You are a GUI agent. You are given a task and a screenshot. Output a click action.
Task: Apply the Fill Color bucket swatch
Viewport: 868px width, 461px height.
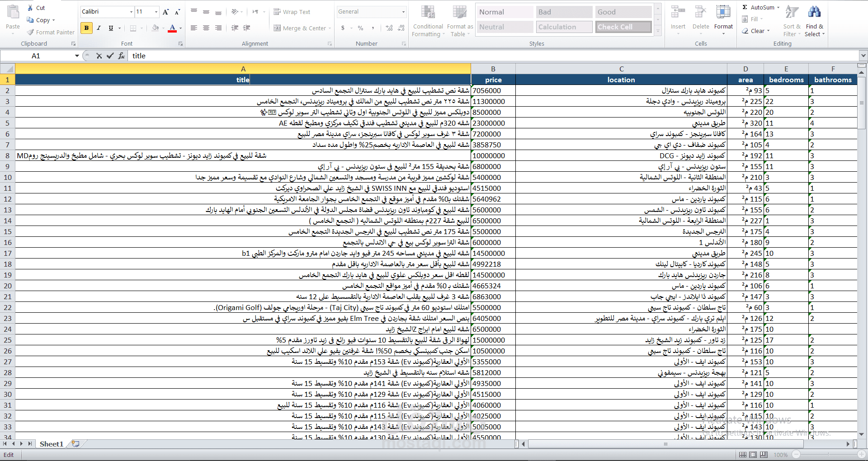pos(156,28)
